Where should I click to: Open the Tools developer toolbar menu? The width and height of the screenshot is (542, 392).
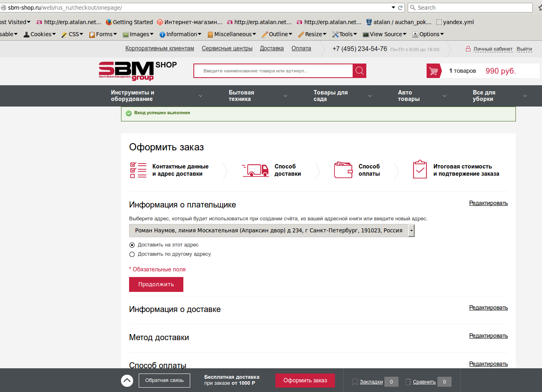345,34
